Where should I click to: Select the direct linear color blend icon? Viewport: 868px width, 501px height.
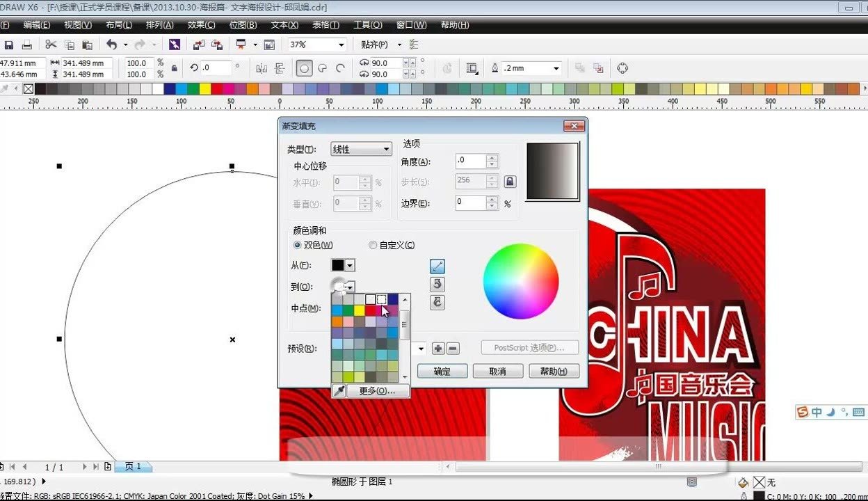pos(437,267)
